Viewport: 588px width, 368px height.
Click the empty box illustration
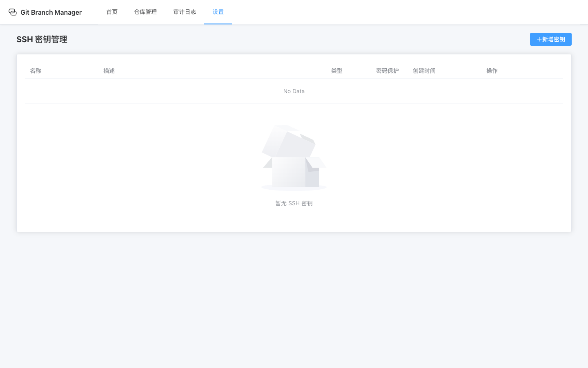coord(294,157)
